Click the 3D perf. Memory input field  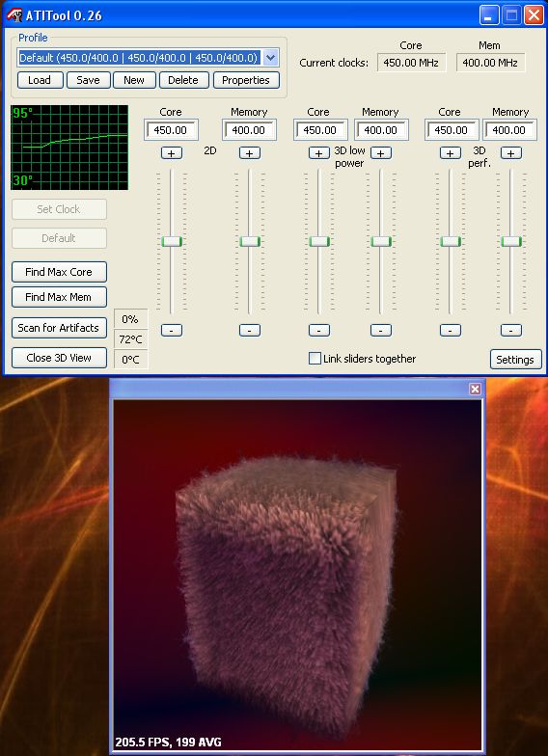point(509,130)
